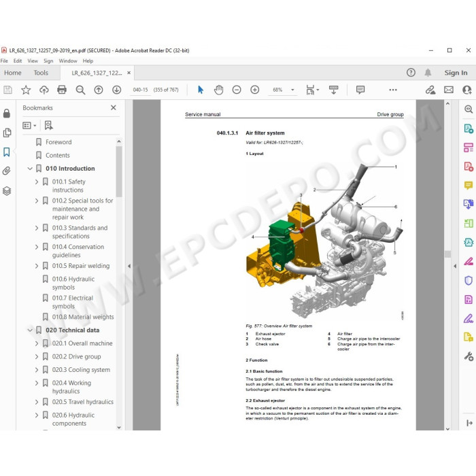The height and width of the screenshot is (476, 476).
Task: Click the document vertical scrollbar thumb
Action: point(447,254)
